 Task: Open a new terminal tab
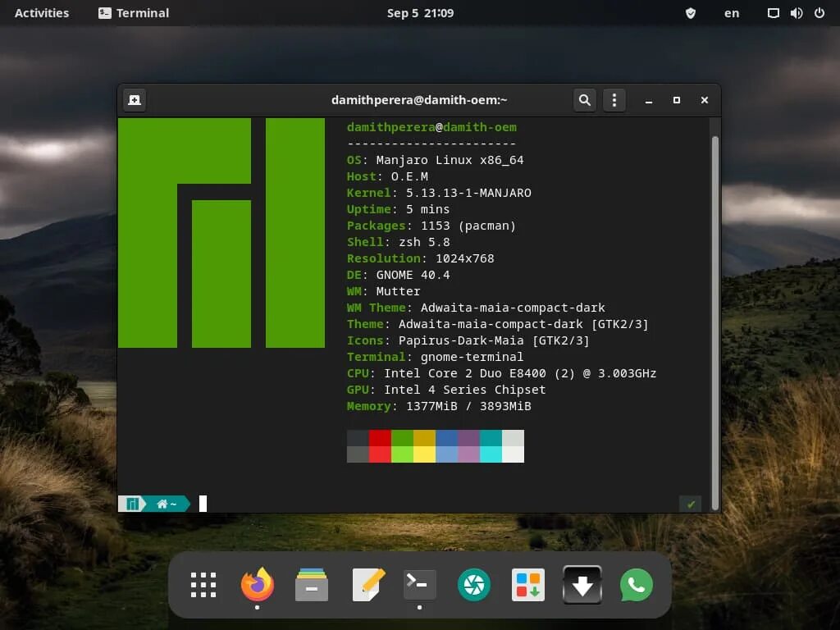pos(135,100)
